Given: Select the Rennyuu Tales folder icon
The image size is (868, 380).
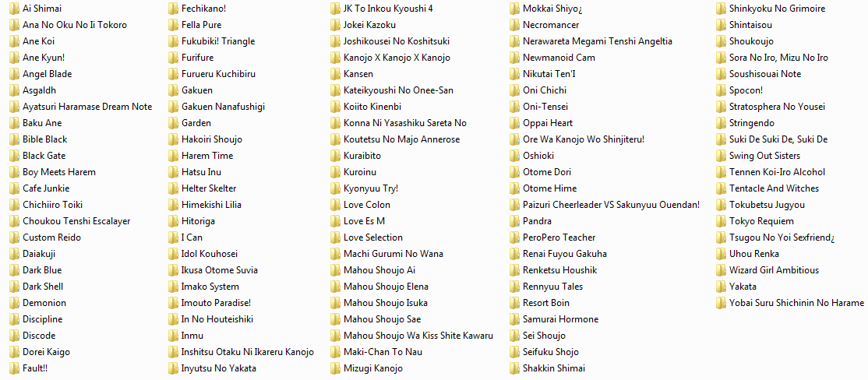Looking at the screenshot, I should [x=514, y=287].
